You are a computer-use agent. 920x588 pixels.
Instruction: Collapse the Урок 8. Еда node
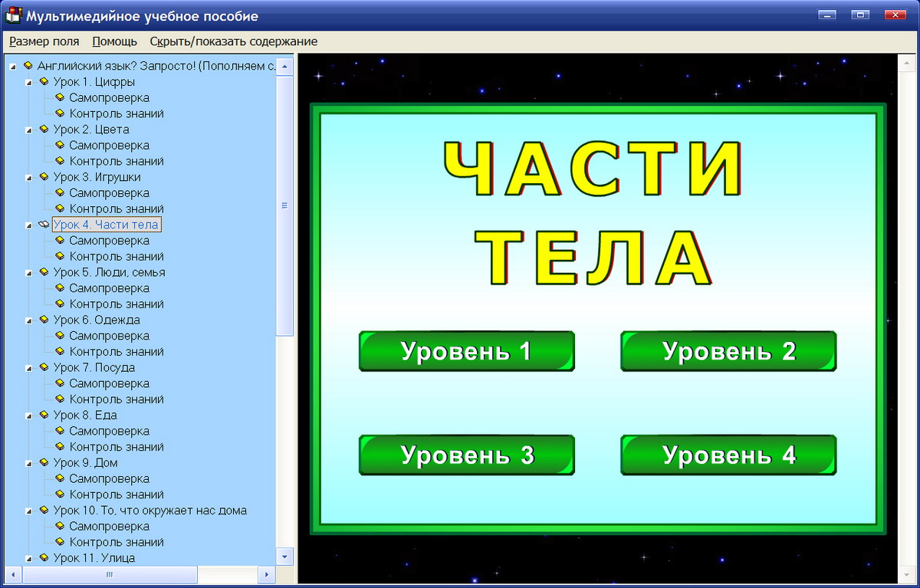[29, 416]
